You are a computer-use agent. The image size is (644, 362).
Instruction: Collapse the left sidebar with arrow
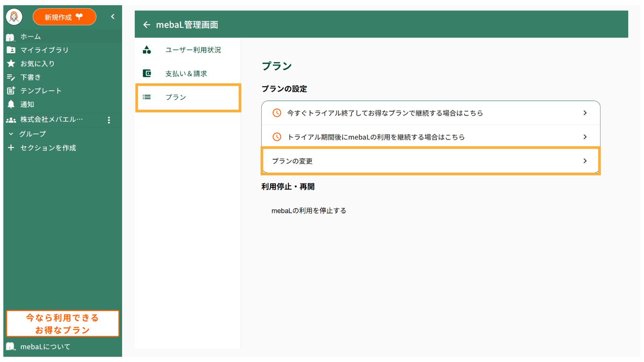pos(113,16)
